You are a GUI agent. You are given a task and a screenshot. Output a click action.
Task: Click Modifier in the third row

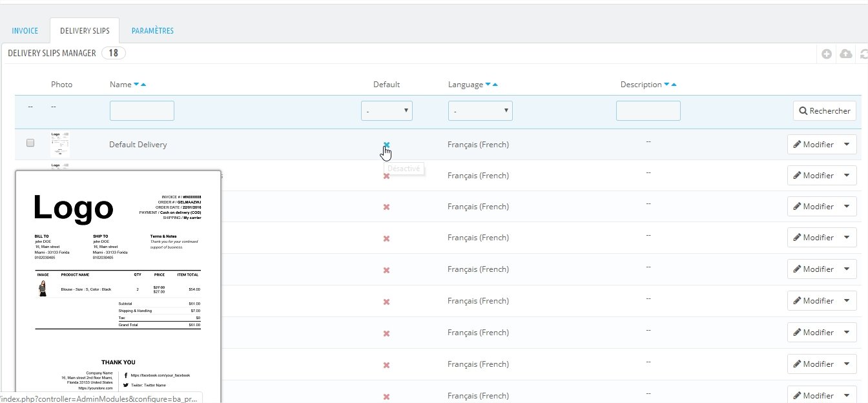pyautogui.click(x=813, y=207)
